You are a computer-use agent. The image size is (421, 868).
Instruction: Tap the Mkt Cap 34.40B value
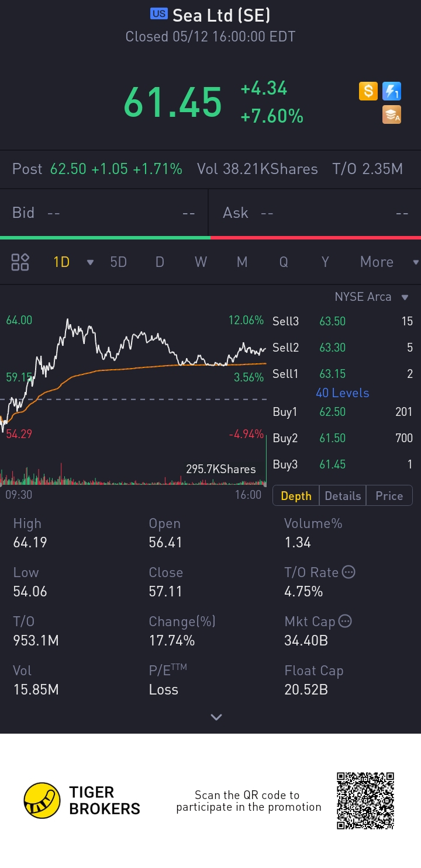[x=306, y=640]
